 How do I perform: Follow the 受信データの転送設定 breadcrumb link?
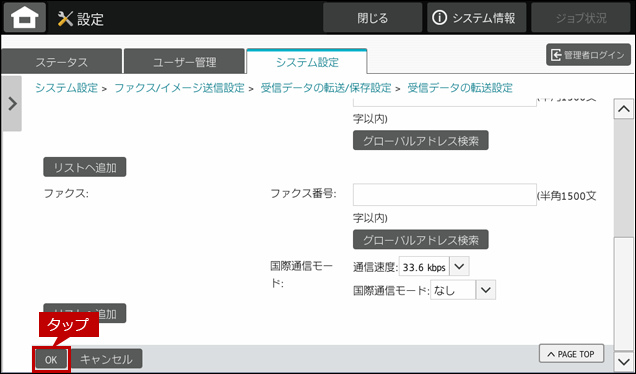(460, 88)
